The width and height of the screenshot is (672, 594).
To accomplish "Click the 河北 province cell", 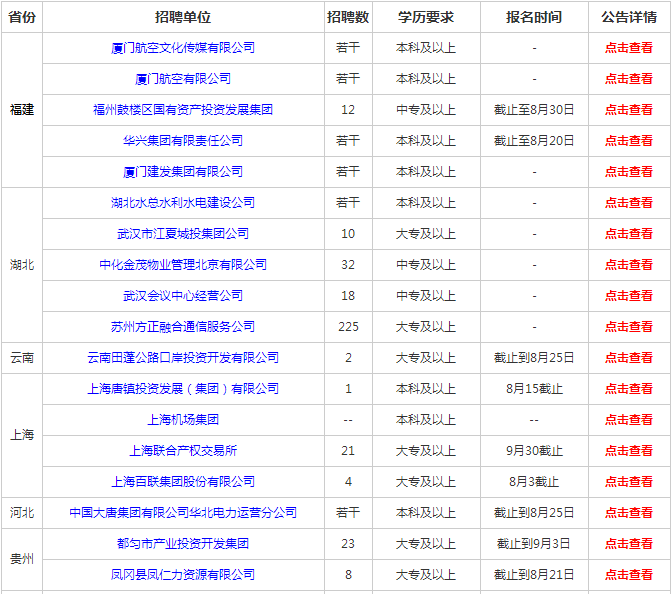I will 22,513.
